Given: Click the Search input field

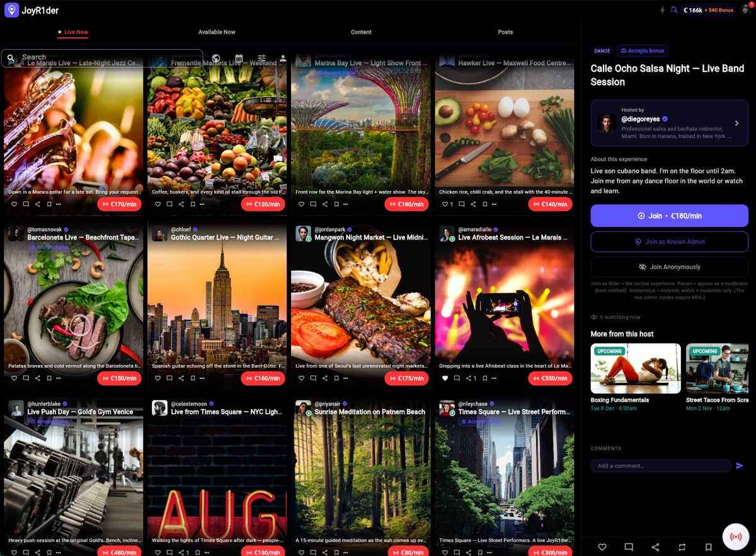Looking at the screenshot, I should point(102,57).
